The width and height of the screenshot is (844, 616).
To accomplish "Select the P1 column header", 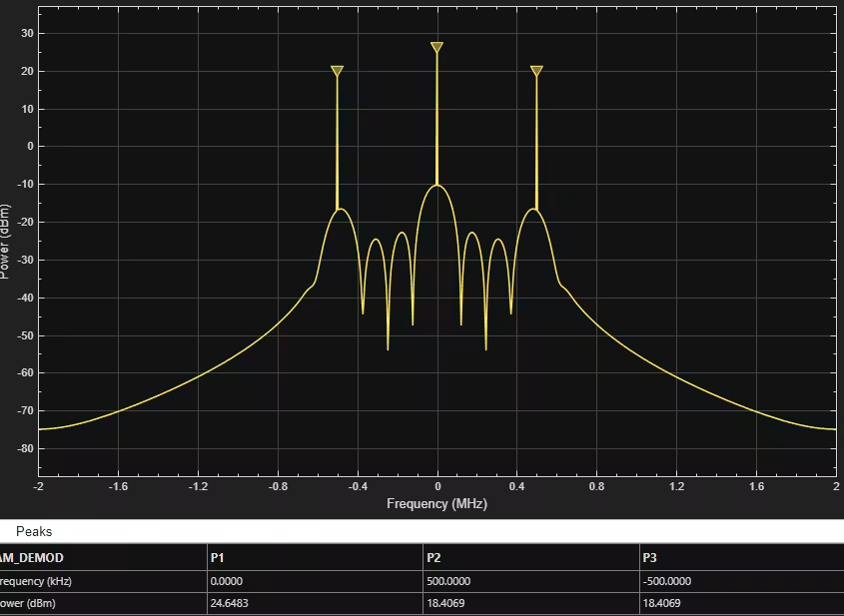I will (315, 558).
